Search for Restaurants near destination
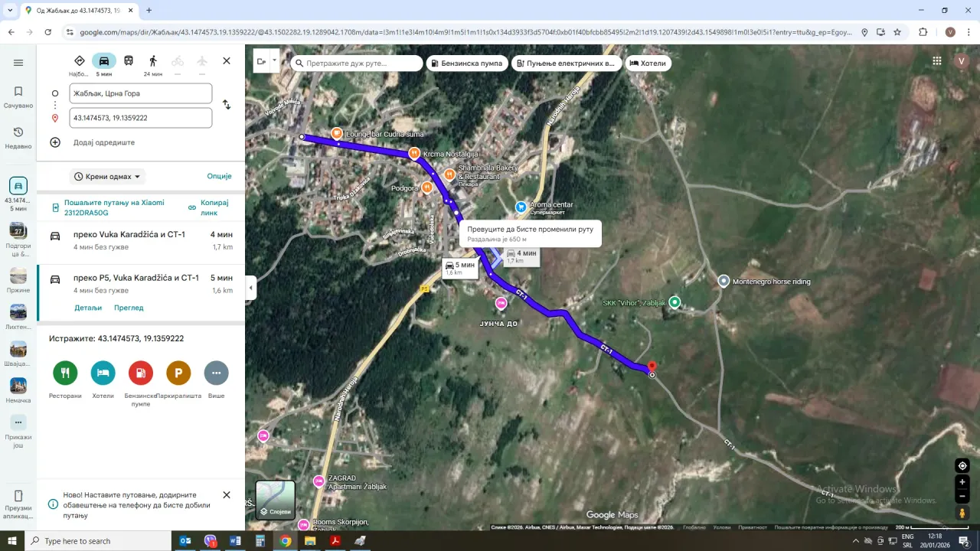Screen dimensions: 980x551 [x=65, y=373]
